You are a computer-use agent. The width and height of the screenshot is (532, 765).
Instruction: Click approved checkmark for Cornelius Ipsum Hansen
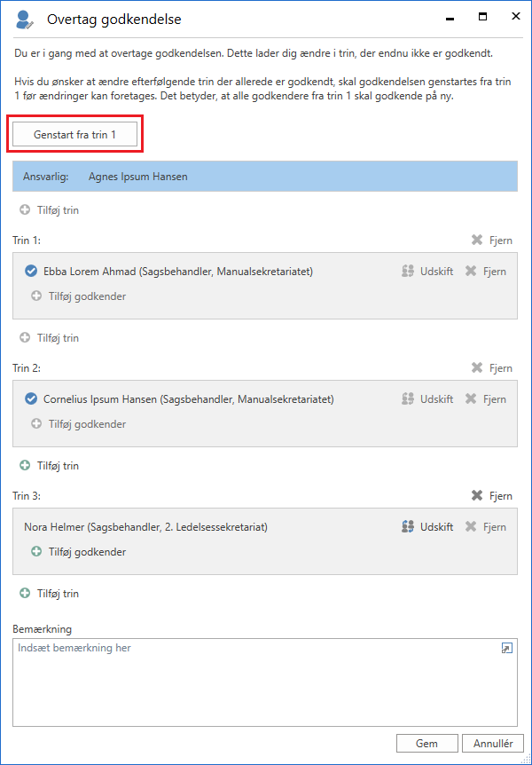(31, 399)
